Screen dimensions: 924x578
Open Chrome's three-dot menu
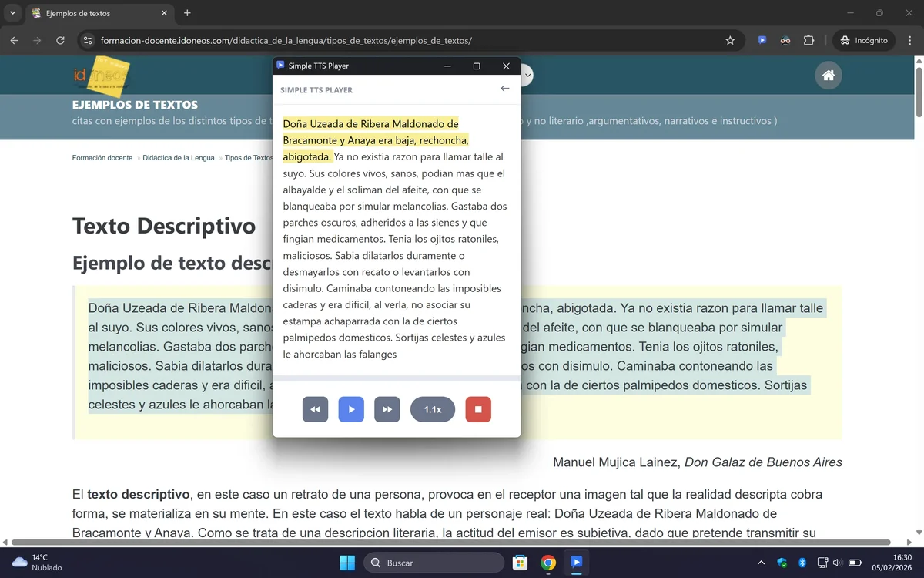909,40
